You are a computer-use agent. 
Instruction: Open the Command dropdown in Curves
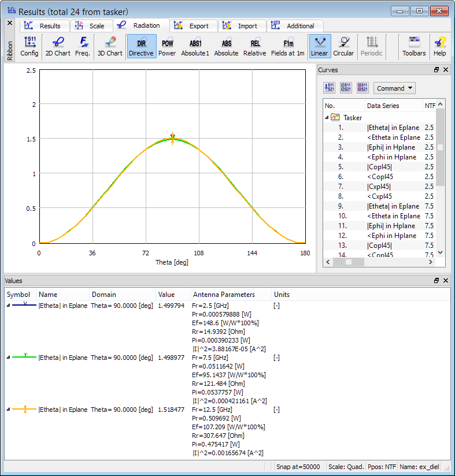point(394,88)
